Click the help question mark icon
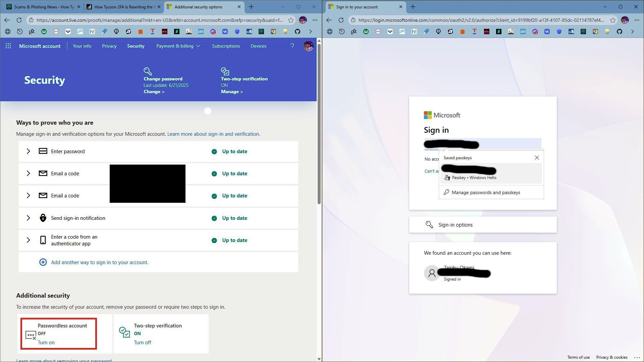 coord(292,46)
